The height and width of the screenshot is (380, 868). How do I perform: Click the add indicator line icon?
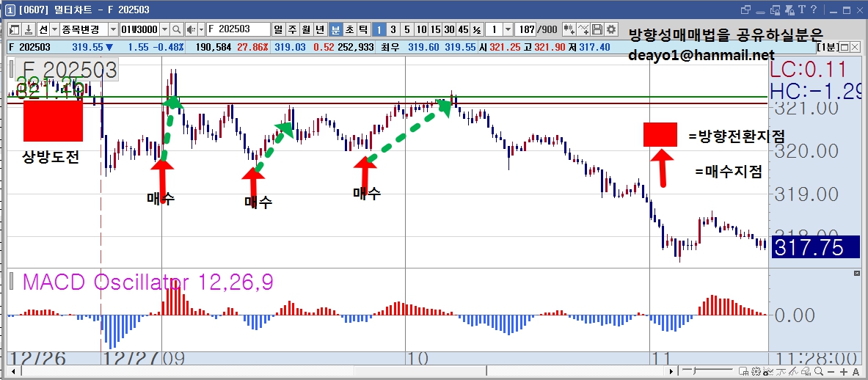pos(583,29)
